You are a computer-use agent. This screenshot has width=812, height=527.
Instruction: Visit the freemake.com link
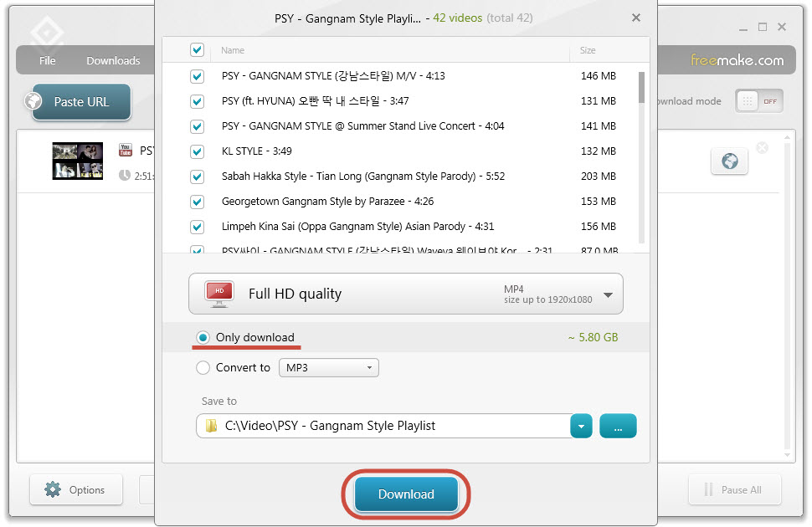tap(737, 60)
